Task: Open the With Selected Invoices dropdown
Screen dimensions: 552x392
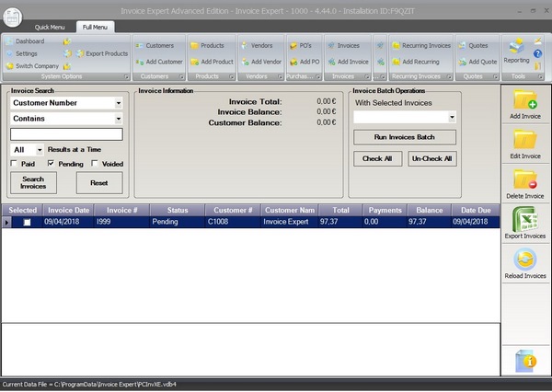Action: click(452, 117)
